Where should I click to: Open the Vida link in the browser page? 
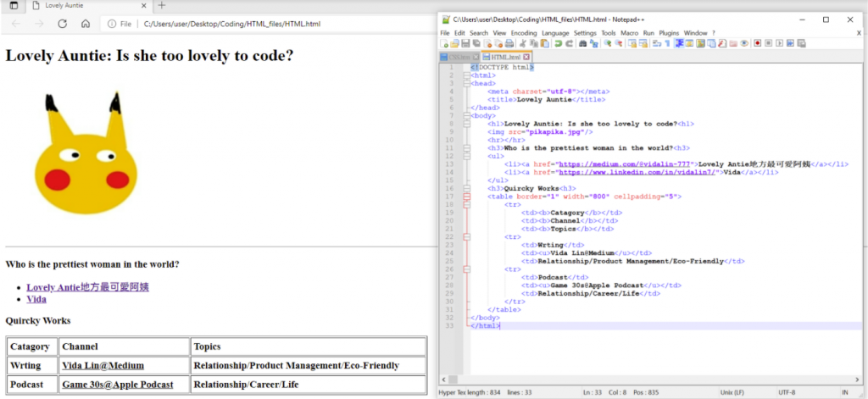coord(36,299)
